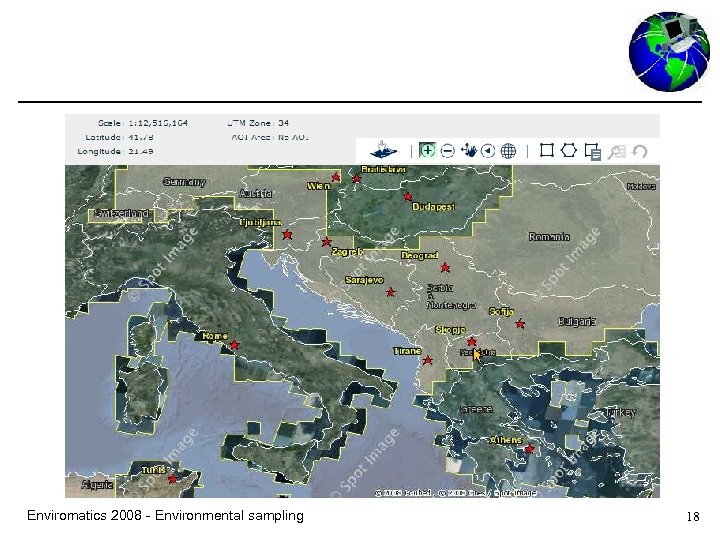Choose polygon area of interest tool
This screenshot has width=720, height=540.
click(x=569, y=150)
